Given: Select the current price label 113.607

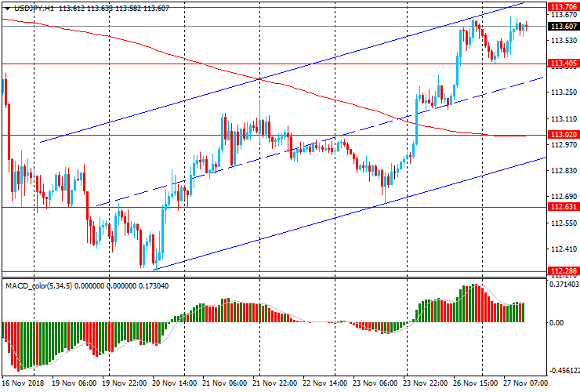Looking at the screenshot, I should (x=564, y=27).
